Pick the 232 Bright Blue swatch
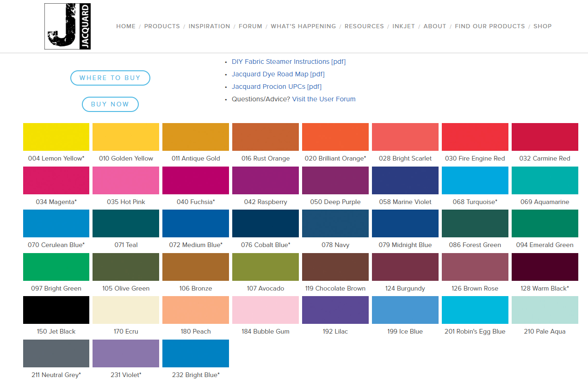The height and width of the screenshot is (384, 588). pos(196,353)
